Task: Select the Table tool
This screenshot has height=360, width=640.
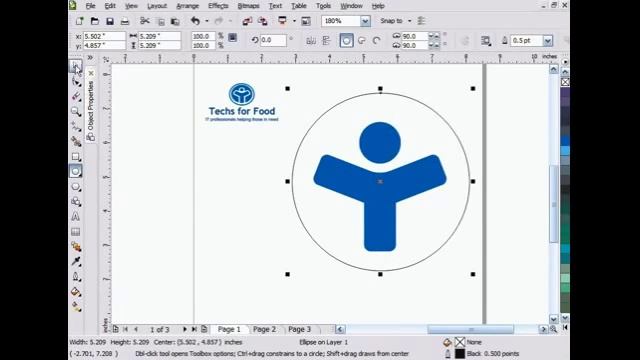Action: pos(76,232)
